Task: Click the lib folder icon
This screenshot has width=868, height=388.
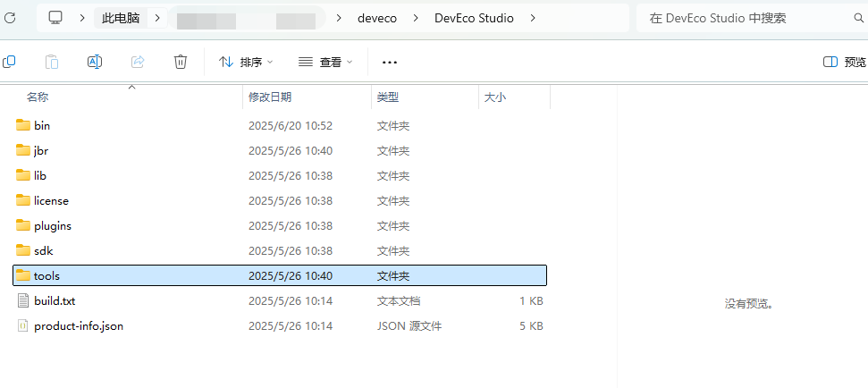Action: [x=22, y=175]
